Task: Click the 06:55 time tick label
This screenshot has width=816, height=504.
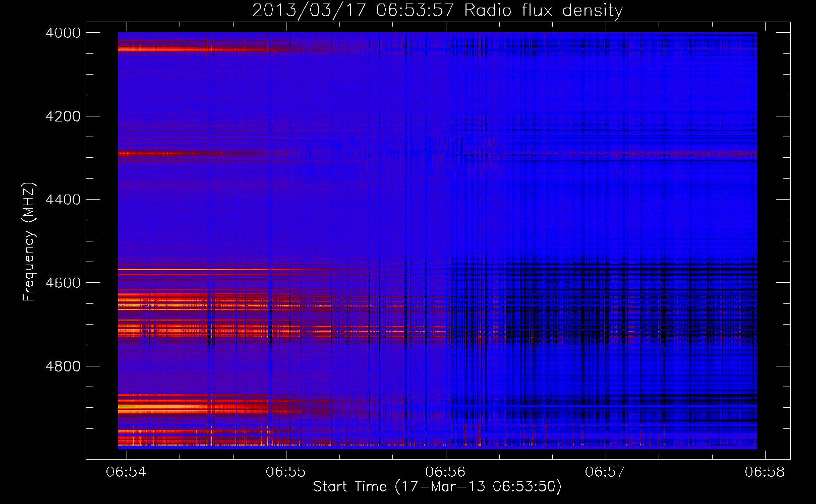Action: [x=286, y=472]
